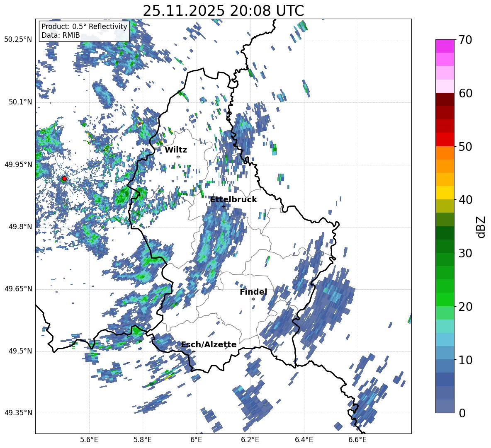Viewport: 491px width, 448px height.
Task: Click the 10 value on colorbar
Action: (x=465, y=360)
